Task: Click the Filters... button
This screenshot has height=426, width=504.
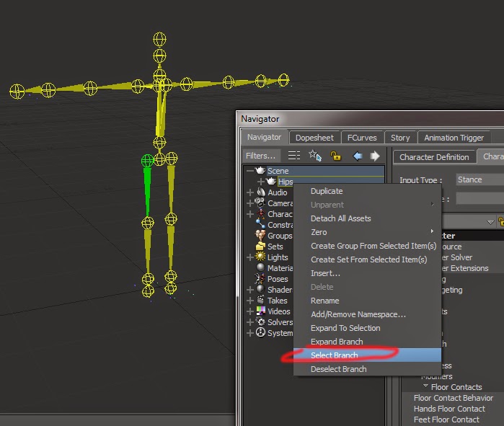Action: click(260, 156)
